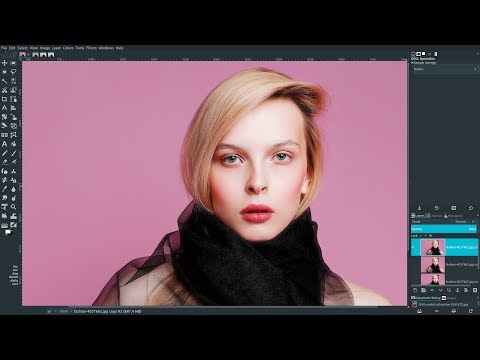Open the View menu
This screenshot has height=360, width=480.
34,48
